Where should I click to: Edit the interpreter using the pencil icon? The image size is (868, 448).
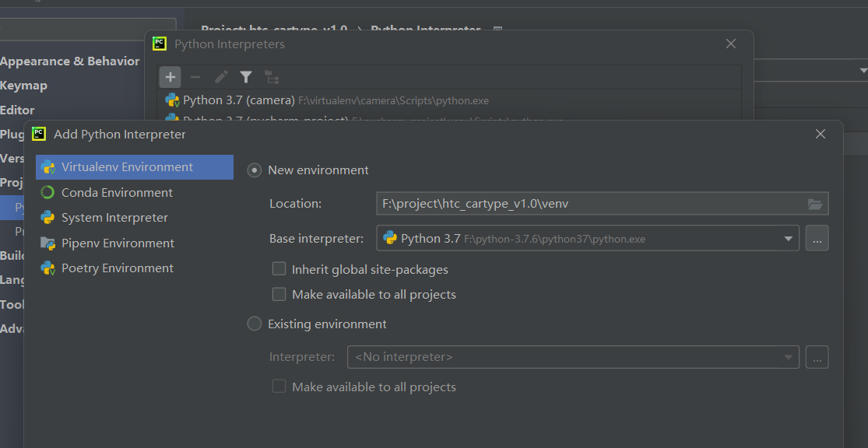[x=220, y=77]
